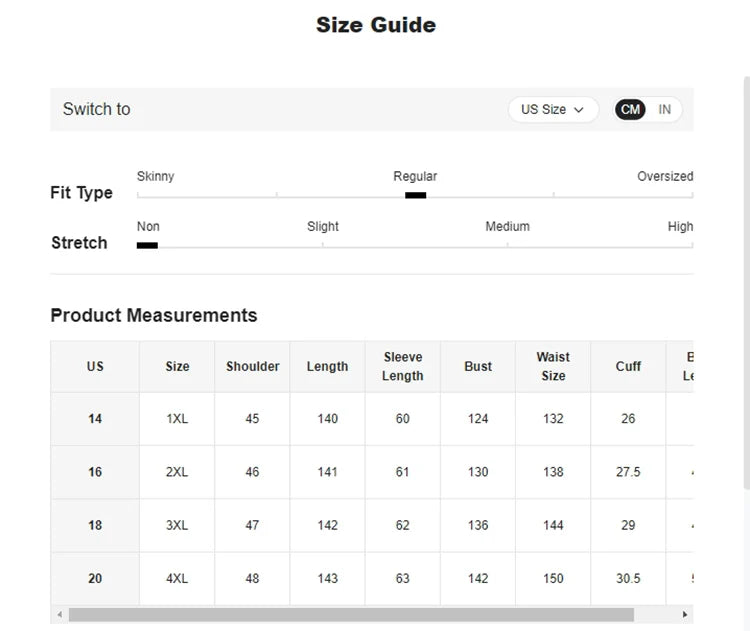Click the Length column header

coord(327,367)
